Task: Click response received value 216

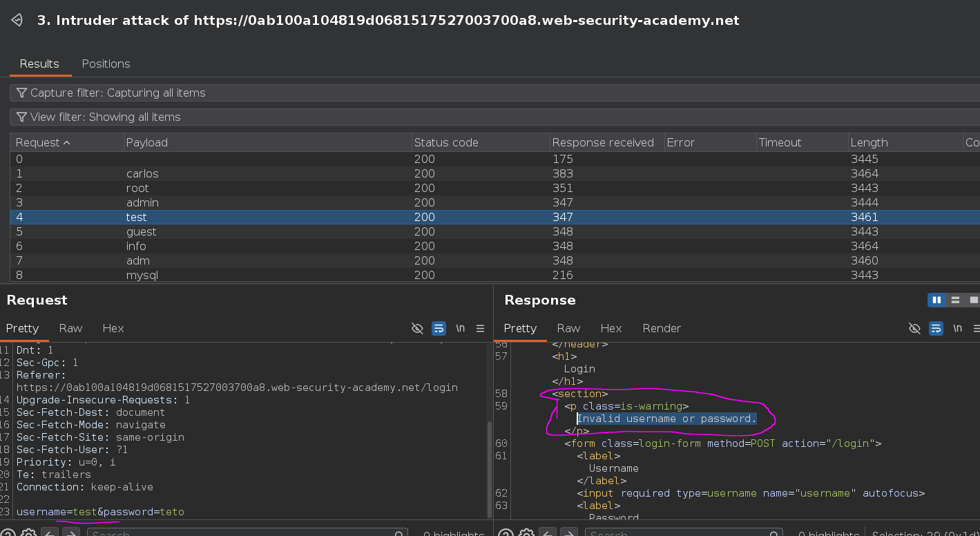Action: [x=563, y=275]
